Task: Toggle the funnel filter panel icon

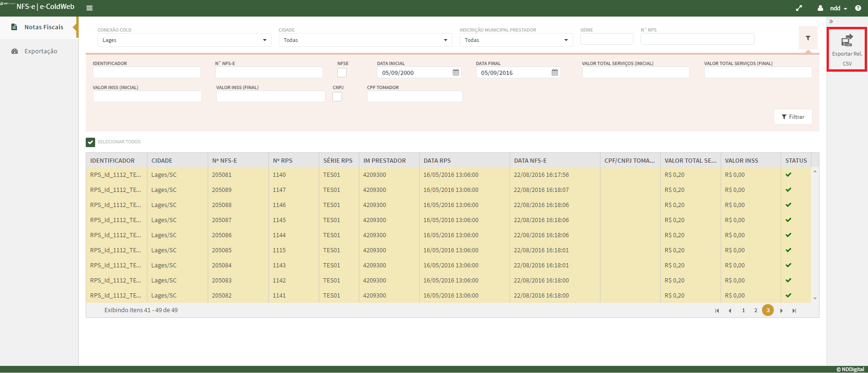Action: 808,38
